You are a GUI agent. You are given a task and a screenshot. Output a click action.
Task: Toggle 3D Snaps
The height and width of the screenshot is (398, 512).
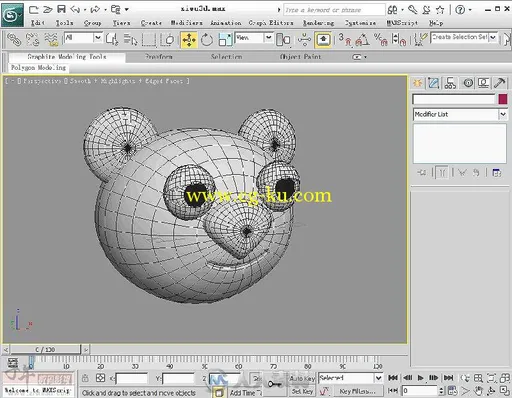click(x=345, y=39)
